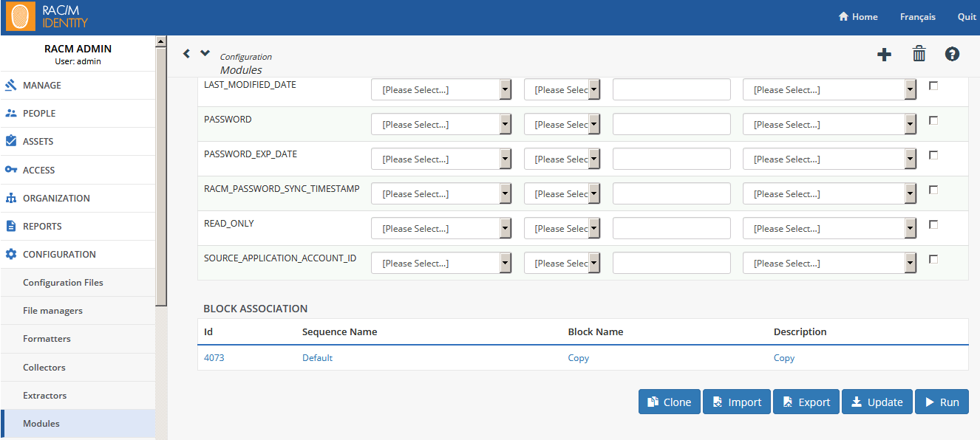
Task: Open the ASSETS menu in sidebar
Action: click(x=78, y=141)
